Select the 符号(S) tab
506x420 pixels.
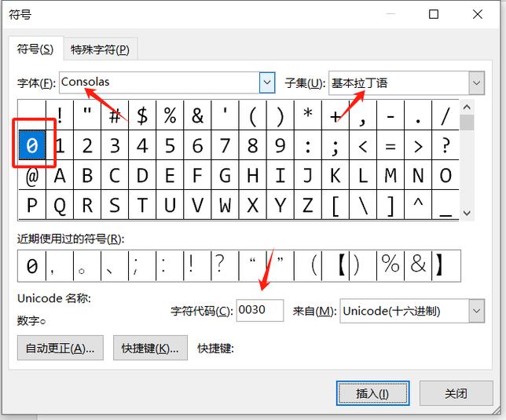[x=35, y=49]
